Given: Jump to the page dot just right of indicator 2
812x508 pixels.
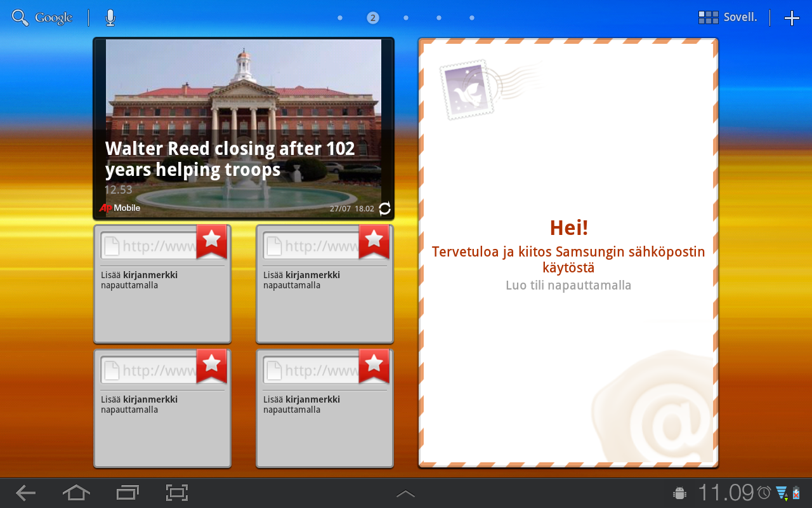Looking at the screenshot, I should point(406,18).
